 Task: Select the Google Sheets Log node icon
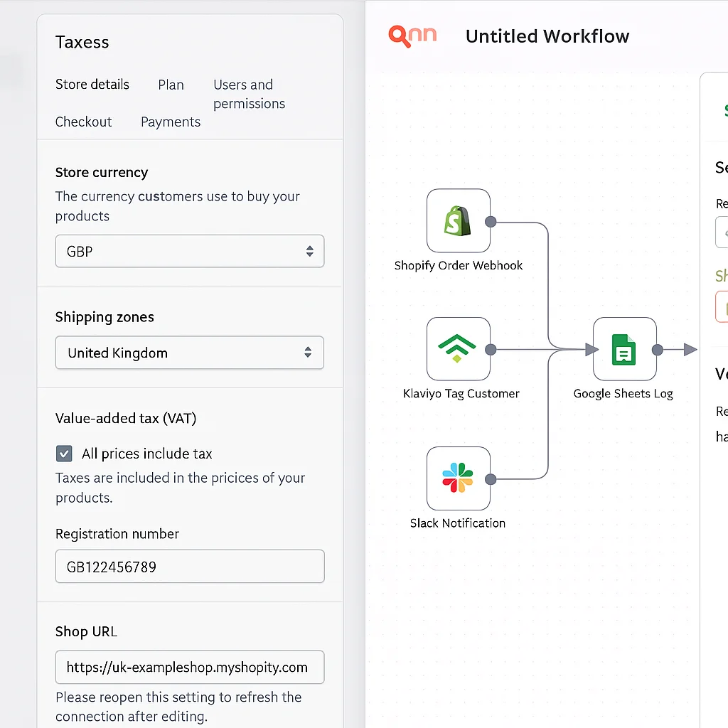point(624,348)
